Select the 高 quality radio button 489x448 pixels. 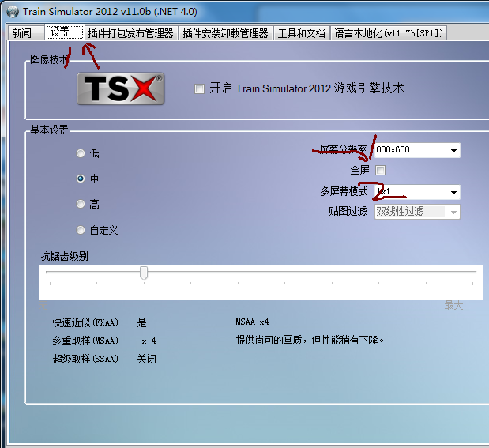[x=81, y=205]
